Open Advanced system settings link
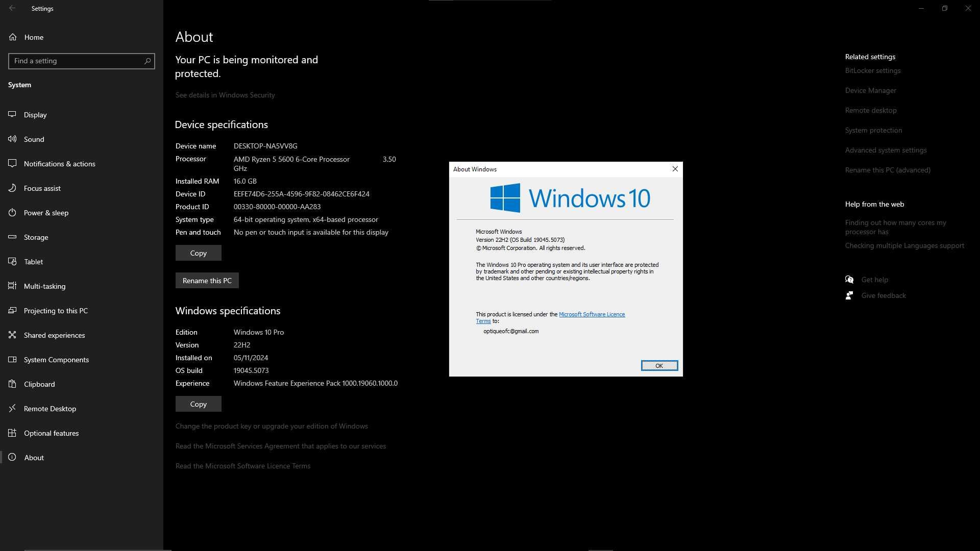The width and height of the screenshot is (980, 551). point(886,150)
